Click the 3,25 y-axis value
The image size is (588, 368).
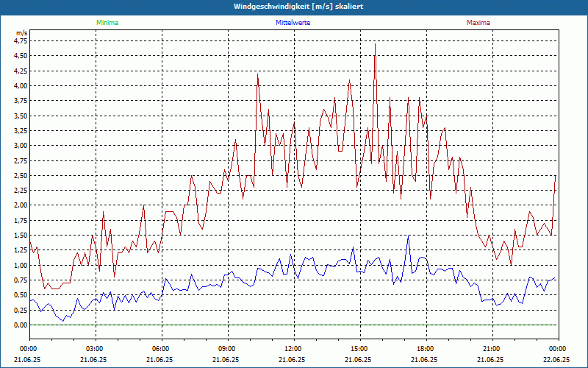(x=21, y=131)
